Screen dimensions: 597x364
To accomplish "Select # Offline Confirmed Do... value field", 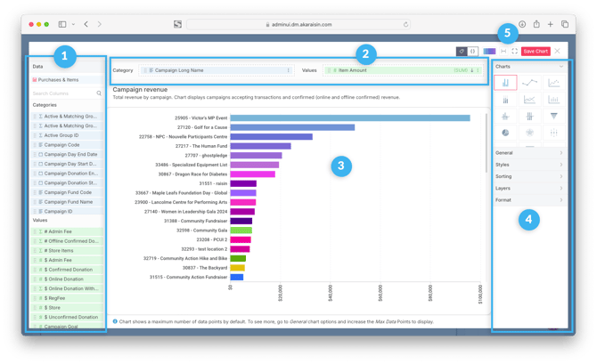I will click(67, 241).
